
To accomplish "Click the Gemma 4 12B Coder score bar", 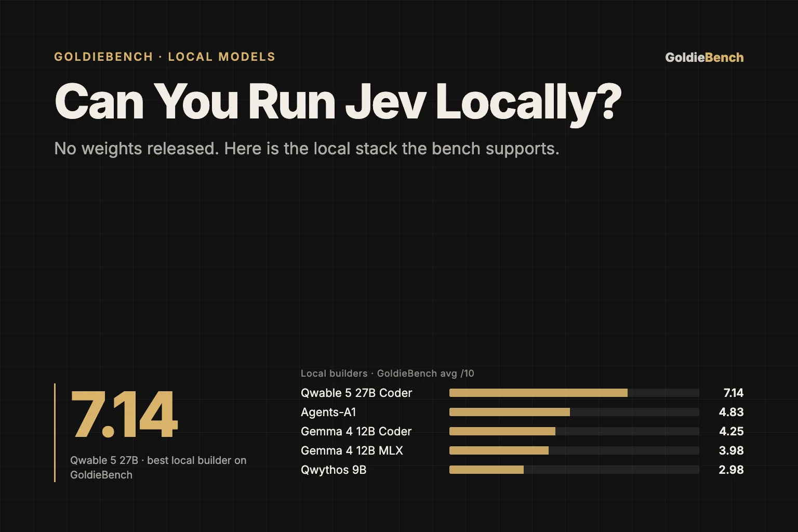I will [574, 431].
